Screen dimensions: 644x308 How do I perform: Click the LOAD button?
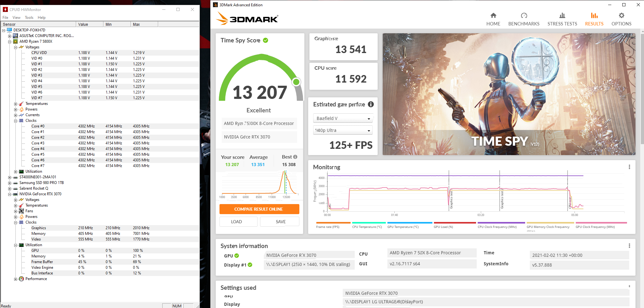point(238,222)
